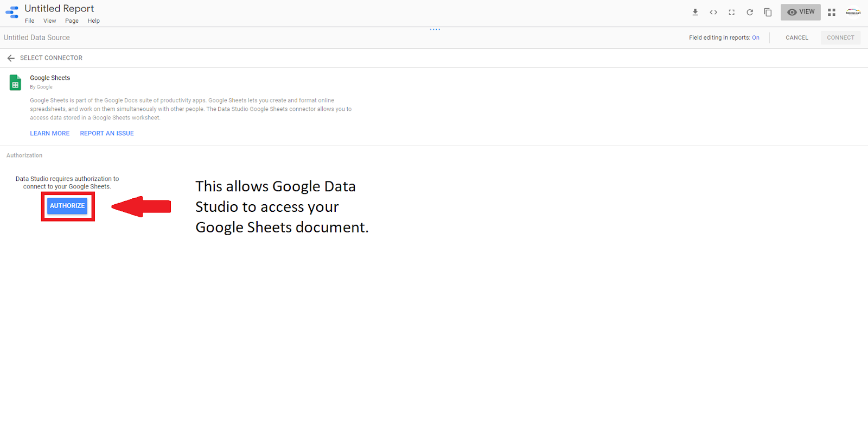Open the File menu
Screen dimensions: 868x422
click(x=29, y=21)
